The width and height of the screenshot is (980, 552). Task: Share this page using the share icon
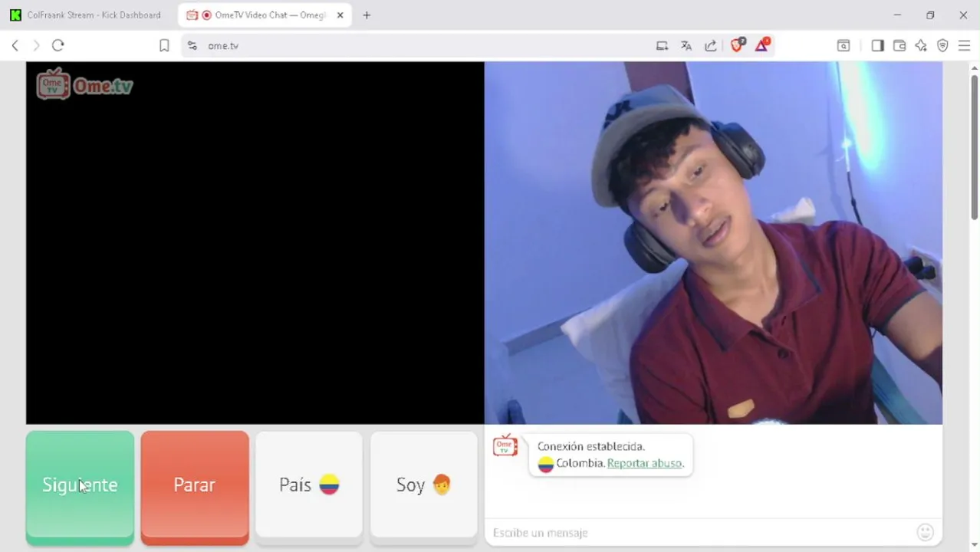[x=711, y=46]
